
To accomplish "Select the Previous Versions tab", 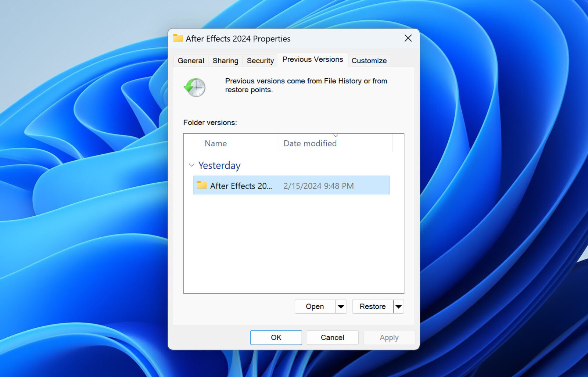I will click(x=312, y=60).
